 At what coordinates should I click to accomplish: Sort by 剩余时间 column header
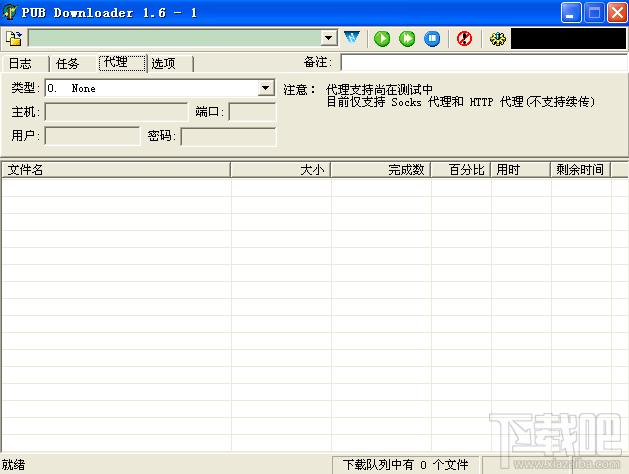[x=580, y=170]
